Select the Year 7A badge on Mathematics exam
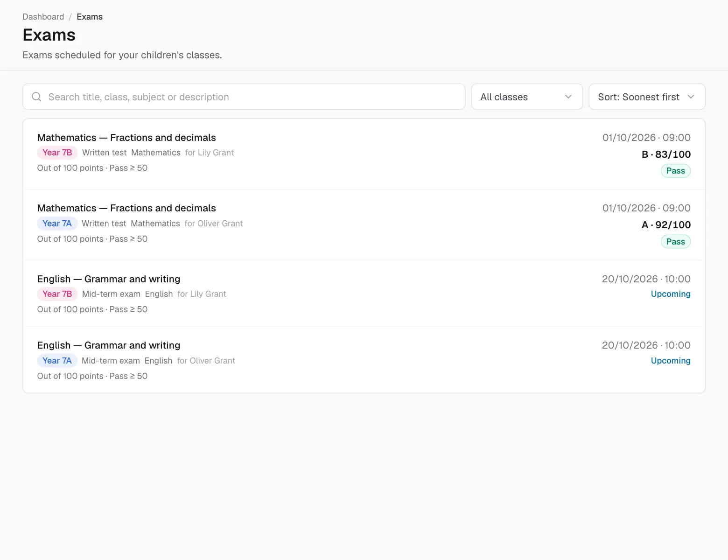The height and width of the screenshot is (560, 728). (x=57, y=224)
